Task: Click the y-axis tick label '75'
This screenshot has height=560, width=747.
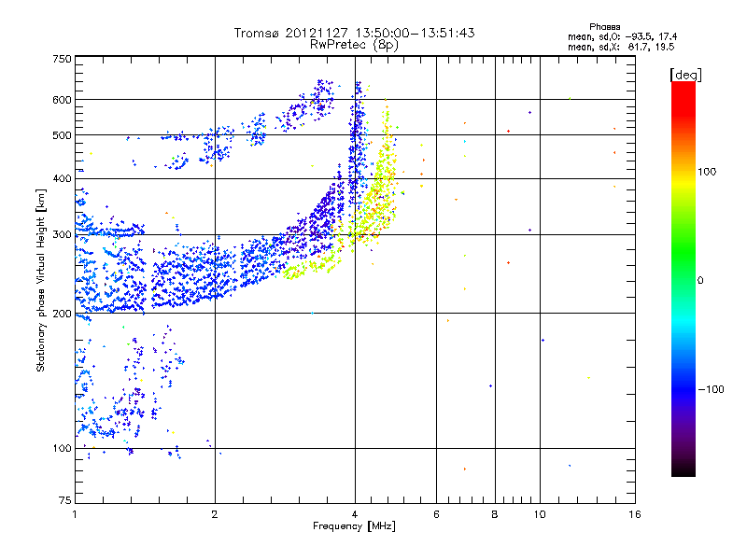Action: pyautogui.click(x=65, y=500)
